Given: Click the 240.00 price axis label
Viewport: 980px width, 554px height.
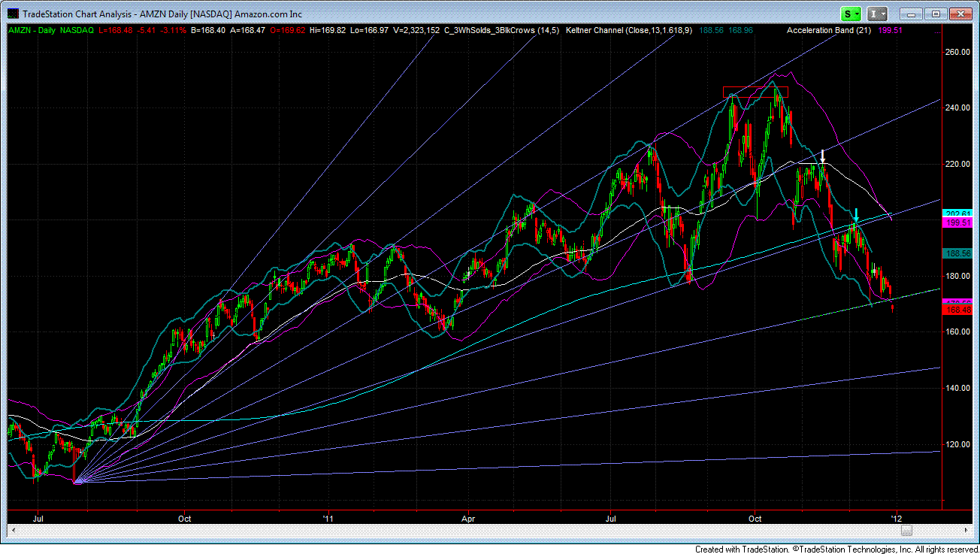Looking at the screenshot, I should coord(959,107).
